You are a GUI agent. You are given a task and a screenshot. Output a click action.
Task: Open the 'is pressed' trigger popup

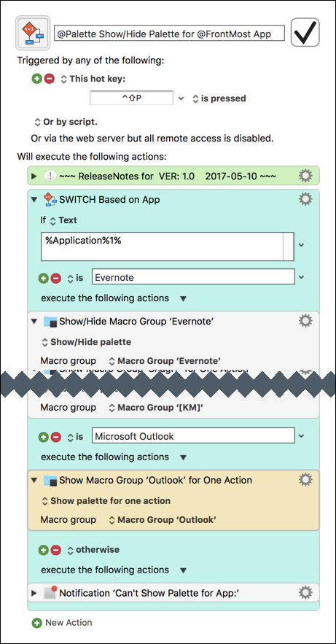point(219,98)
